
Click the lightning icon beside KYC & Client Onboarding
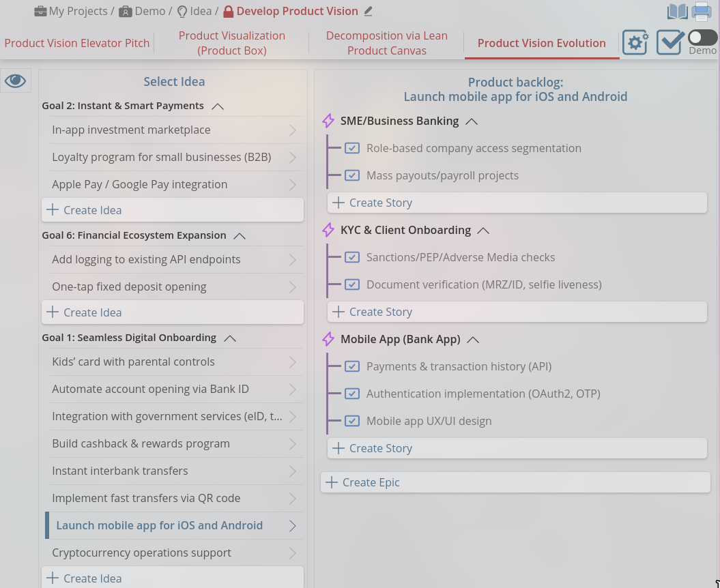point(328,231)
